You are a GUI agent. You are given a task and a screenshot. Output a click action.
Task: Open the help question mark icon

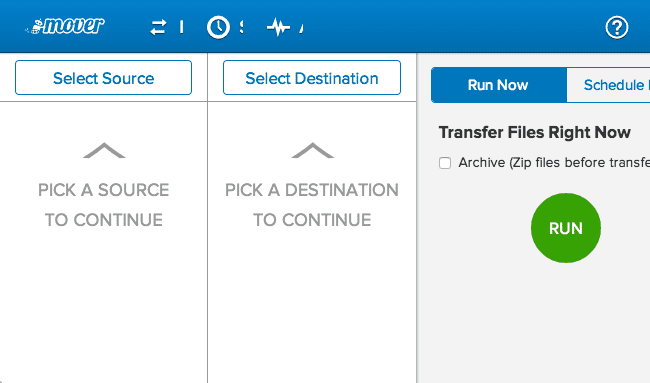(x=617, y=27)
